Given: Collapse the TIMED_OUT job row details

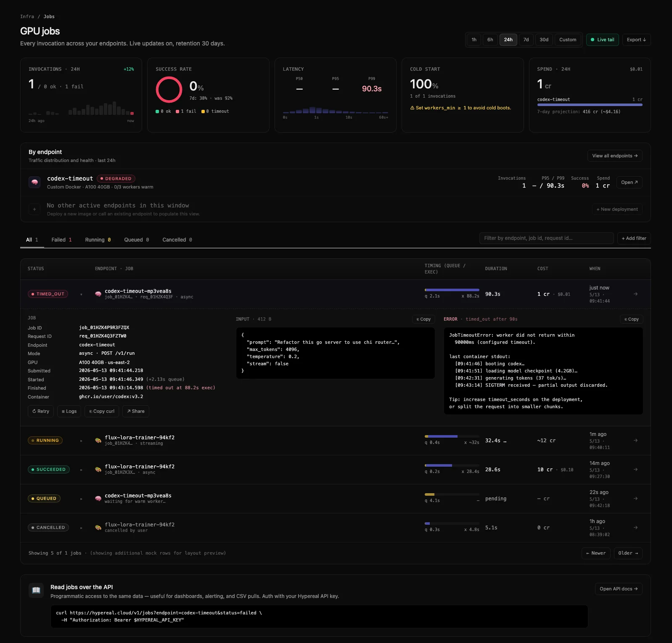Looking at the screenshot, I should (x=81, y=295).
